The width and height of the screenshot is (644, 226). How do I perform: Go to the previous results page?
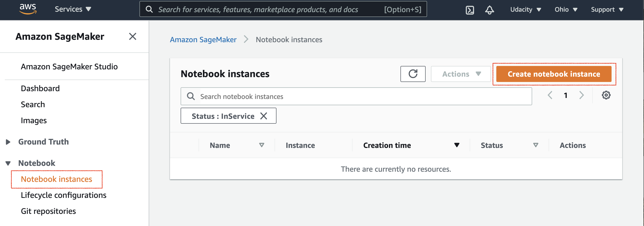(550, 95)
